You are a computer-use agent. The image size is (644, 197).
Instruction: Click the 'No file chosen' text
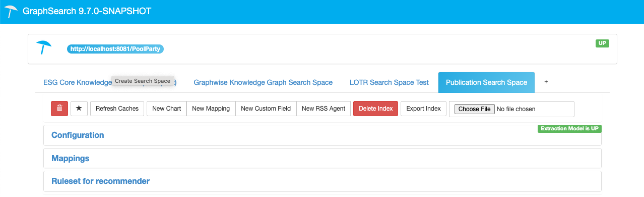pyautogui.click(x=516, y=109)
